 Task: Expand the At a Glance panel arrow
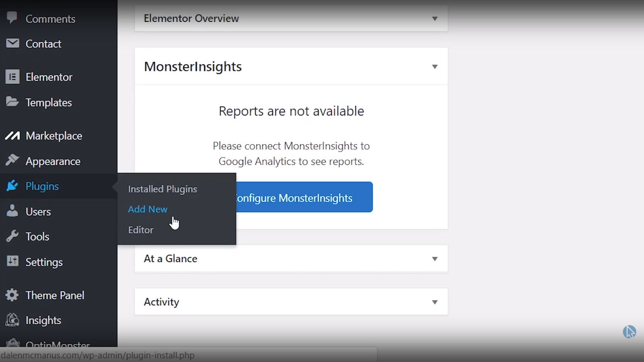(435, 259)
